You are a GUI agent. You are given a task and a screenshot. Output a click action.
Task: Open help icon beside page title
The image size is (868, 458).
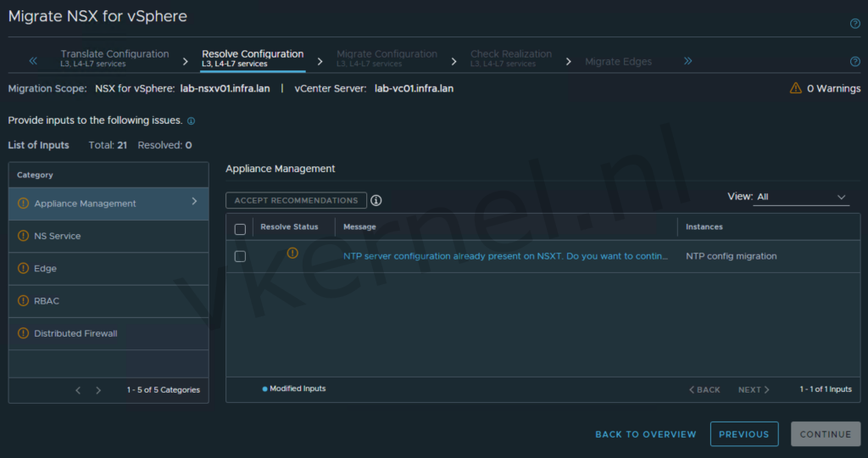click(854, 23)
